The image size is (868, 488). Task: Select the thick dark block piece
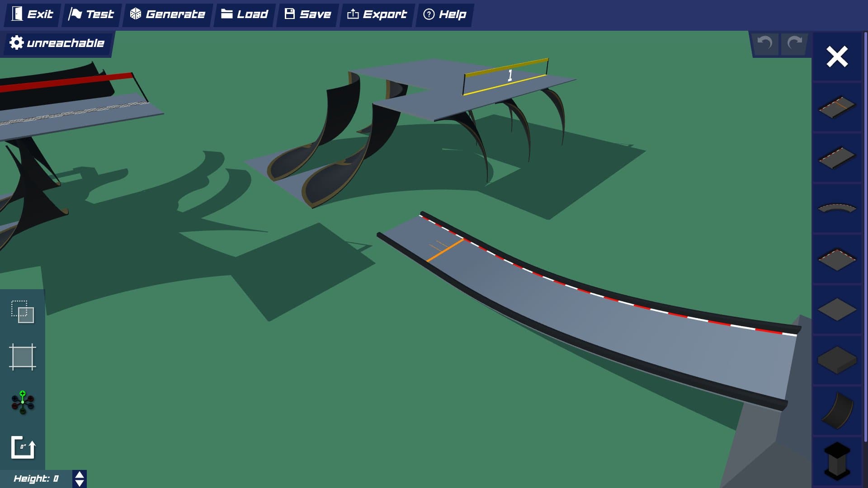point(837,360)
